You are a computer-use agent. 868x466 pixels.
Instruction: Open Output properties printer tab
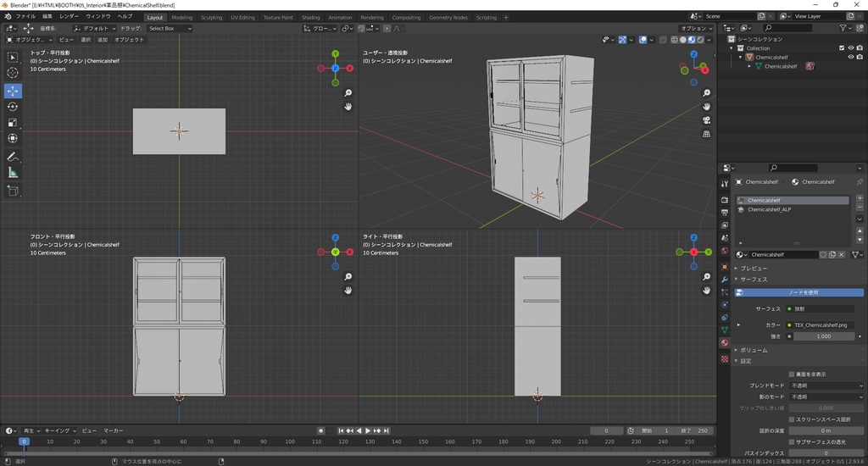[725, 213]
